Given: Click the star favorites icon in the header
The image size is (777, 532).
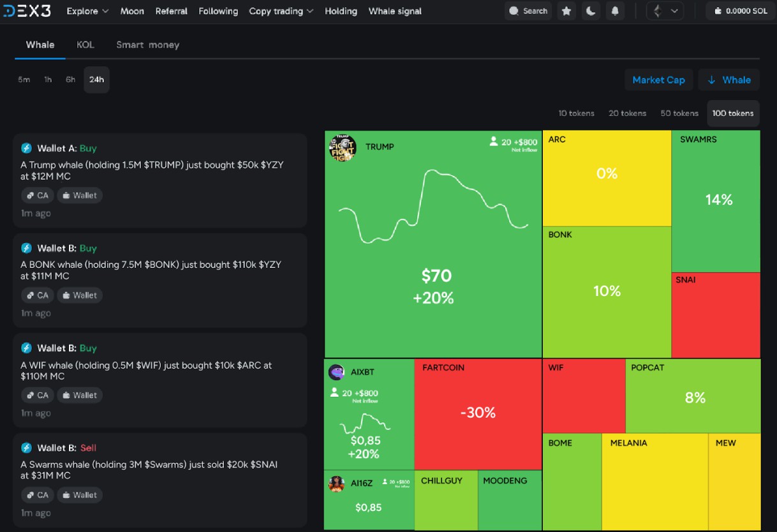Looking at the screenshot, I should (566, 11).
